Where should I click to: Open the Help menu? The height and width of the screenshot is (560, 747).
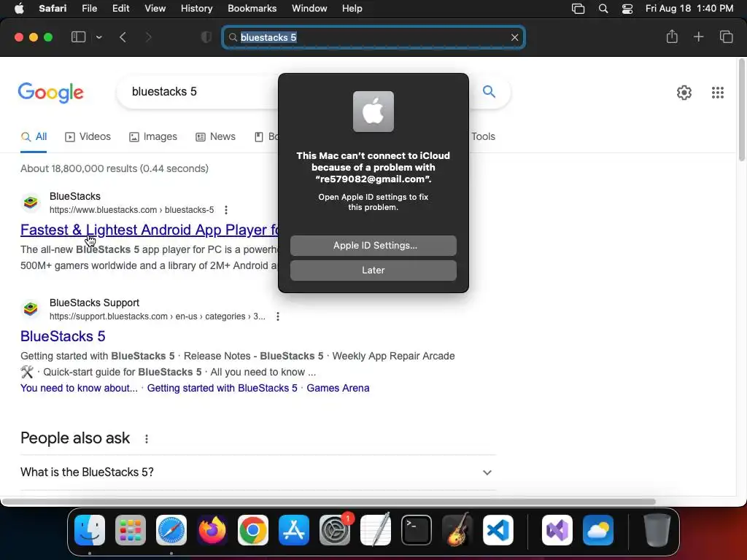[x=352, y=9]
